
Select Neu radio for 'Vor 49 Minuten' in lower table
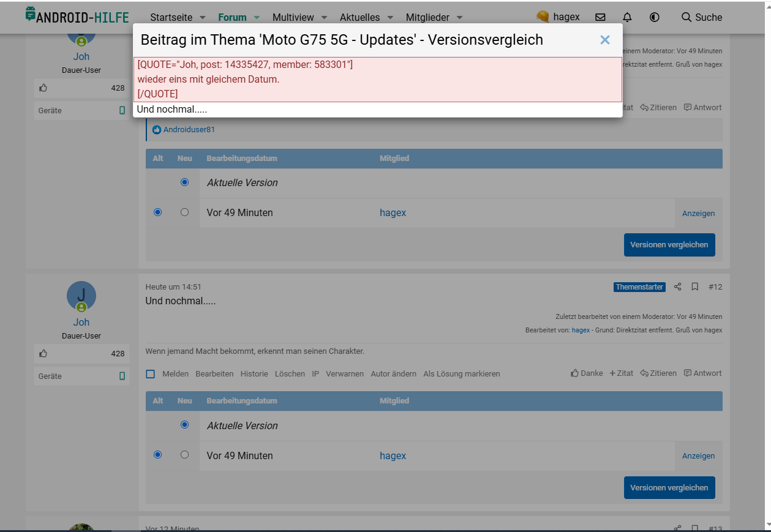(x=184, y=455)
